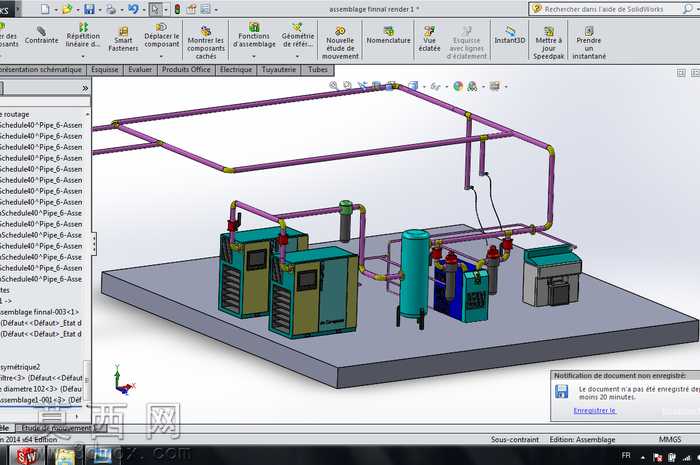The image size is (700, 465).
Task: Open the Electrique tab
Action: click(236, 70)
